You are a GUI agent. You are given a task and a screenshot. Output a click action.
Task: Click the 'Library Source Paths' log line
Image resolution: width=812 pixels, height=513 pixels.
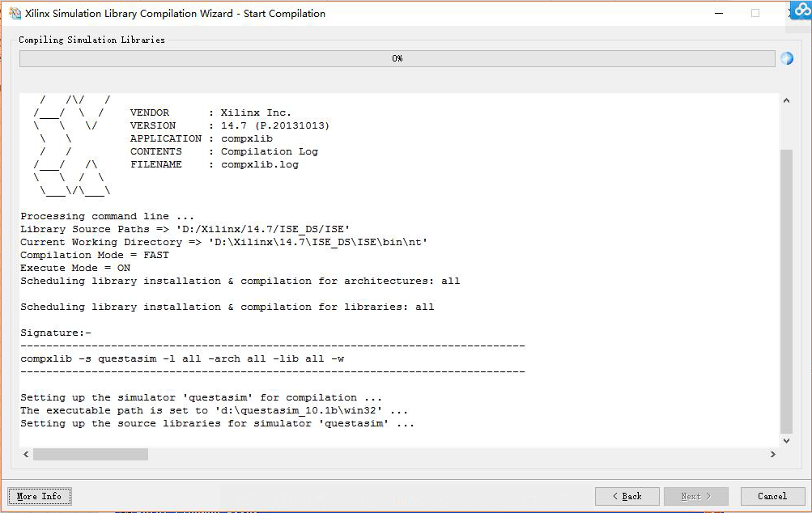pos(185,229)
